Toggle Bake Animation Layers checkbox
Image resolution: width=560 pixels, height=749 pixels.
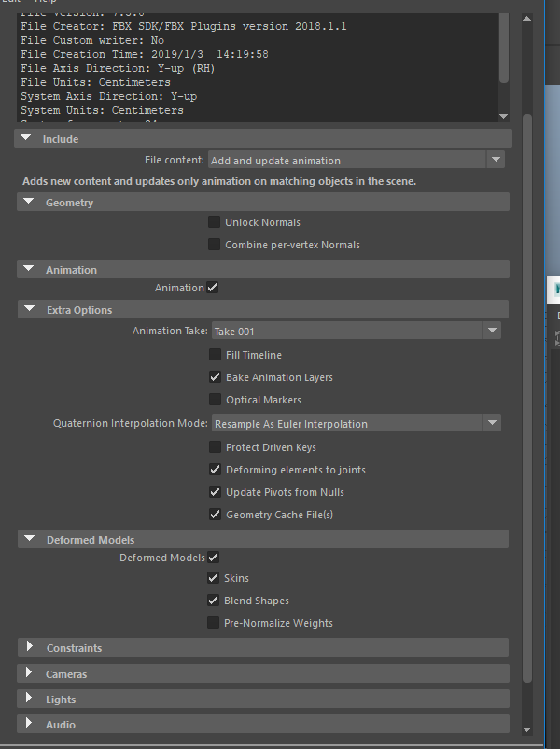[x=215, y=377]
